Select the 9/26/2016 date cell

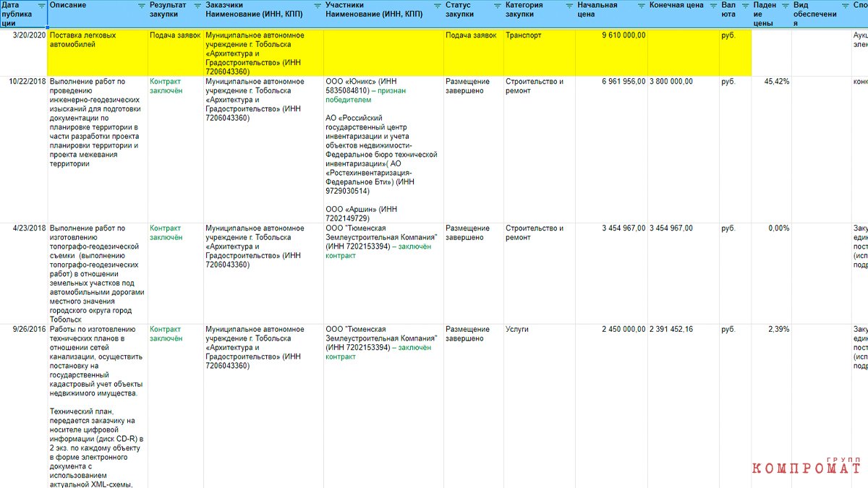23,406
